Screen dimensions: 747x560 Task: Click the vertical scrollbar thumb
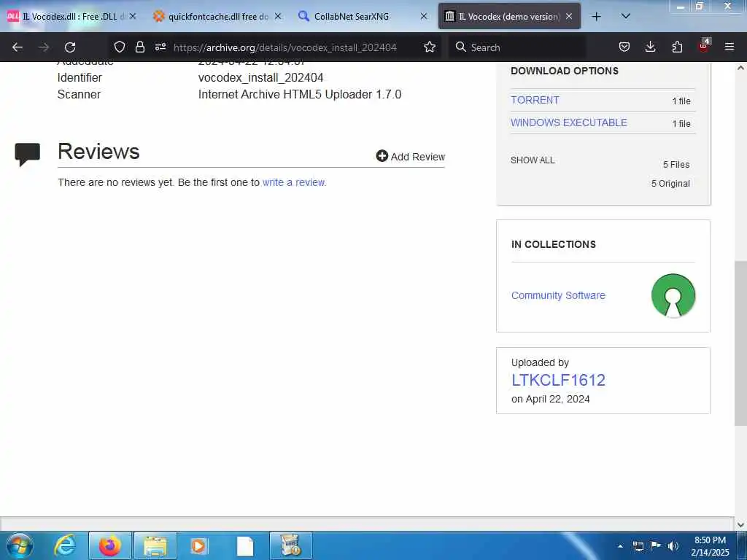tap(740, 343)
